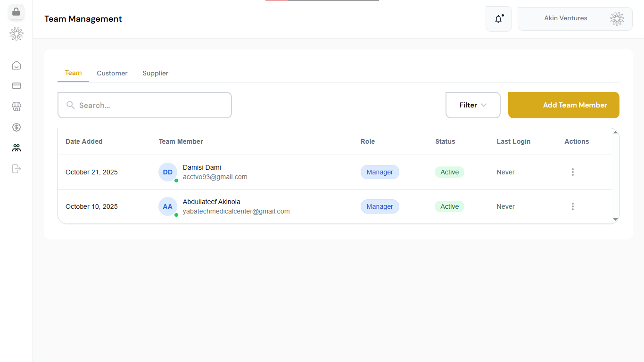The image size is (644, 362).
Task: Switch to the Customer tab
Action: [112, 73]
